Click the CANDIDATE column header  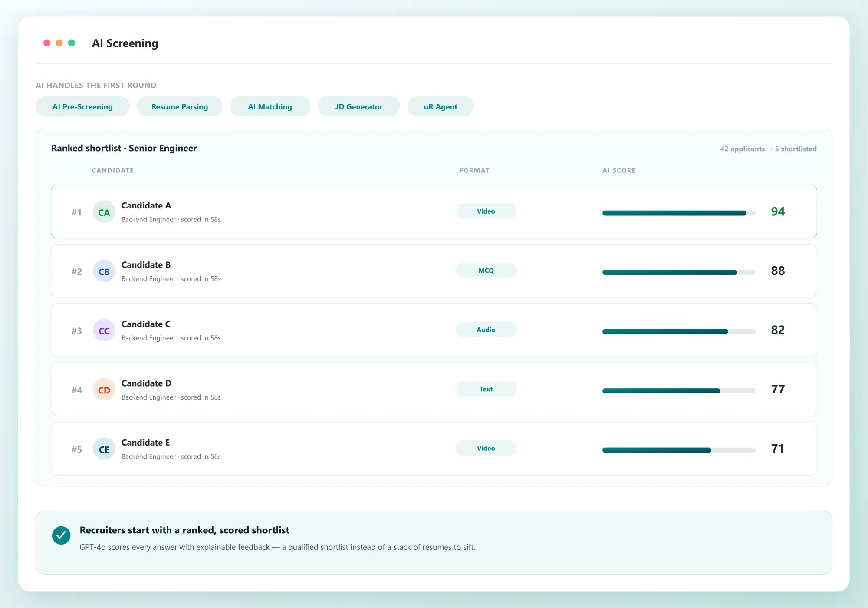click(113, 170)
